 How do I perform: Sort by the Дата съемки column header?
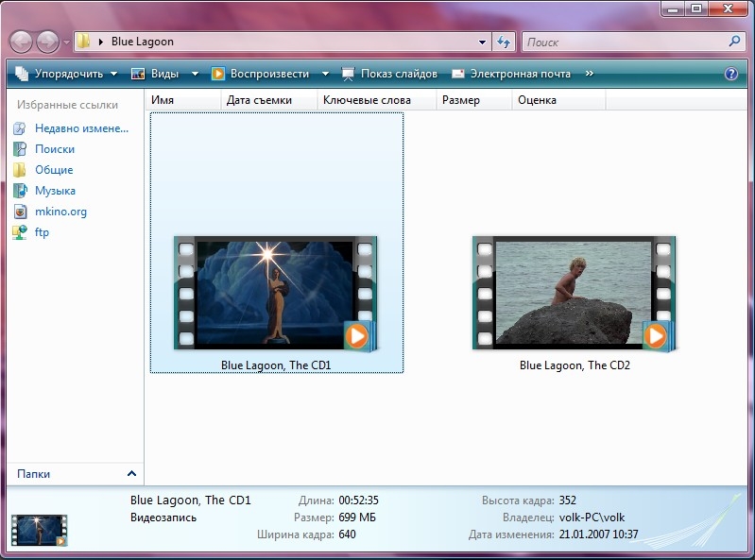pyautogui.click(x=269, y=100)
